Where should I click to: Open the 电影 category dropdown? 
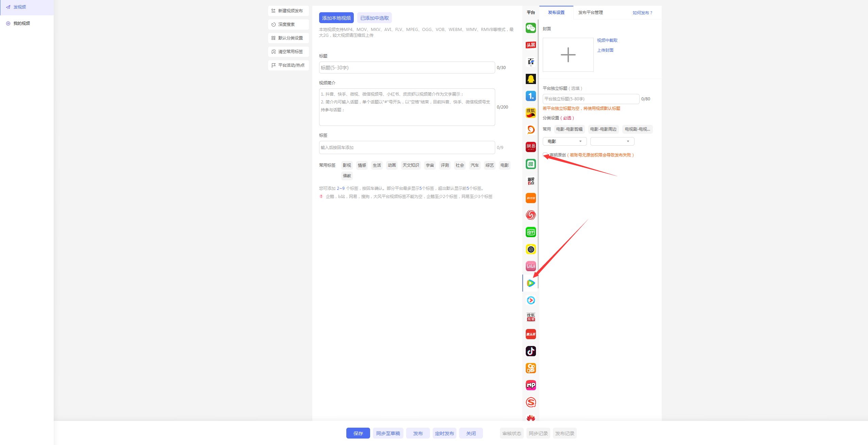coord(565,141)
